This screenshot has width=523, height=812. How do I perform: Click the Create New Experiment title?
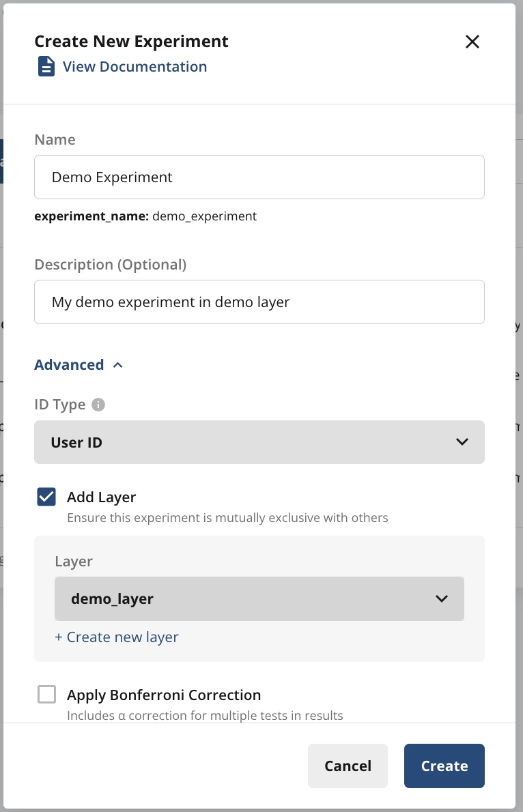click(x=131, y=41)
